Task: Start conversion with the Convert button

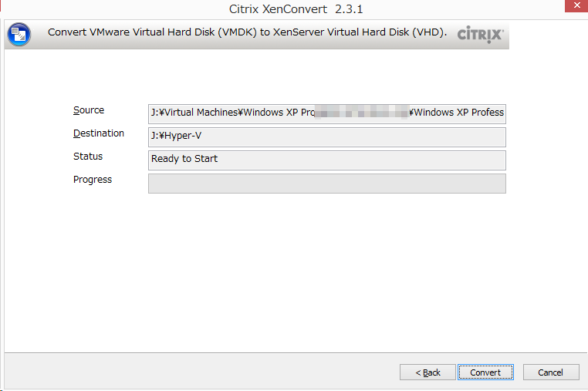Action: point(485,372)
